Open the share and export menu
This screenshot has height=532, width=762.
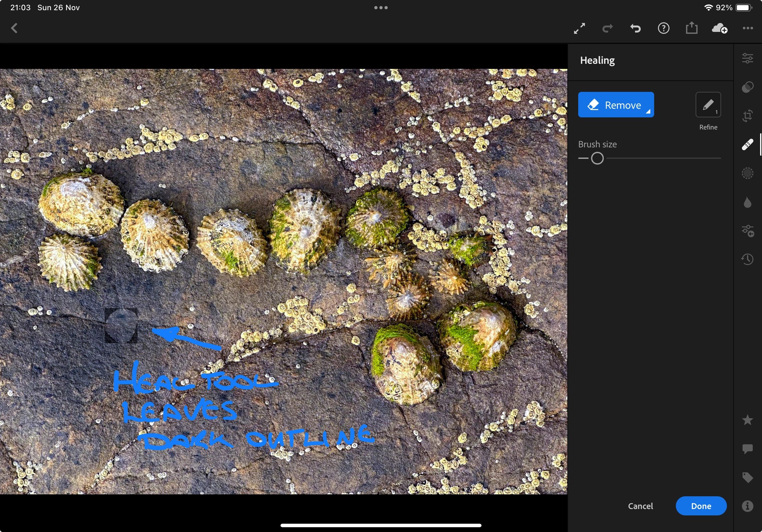pos(692,28)
